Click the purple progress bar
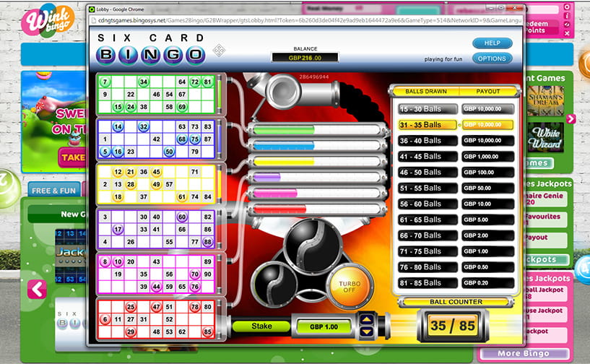 [317, 177]
